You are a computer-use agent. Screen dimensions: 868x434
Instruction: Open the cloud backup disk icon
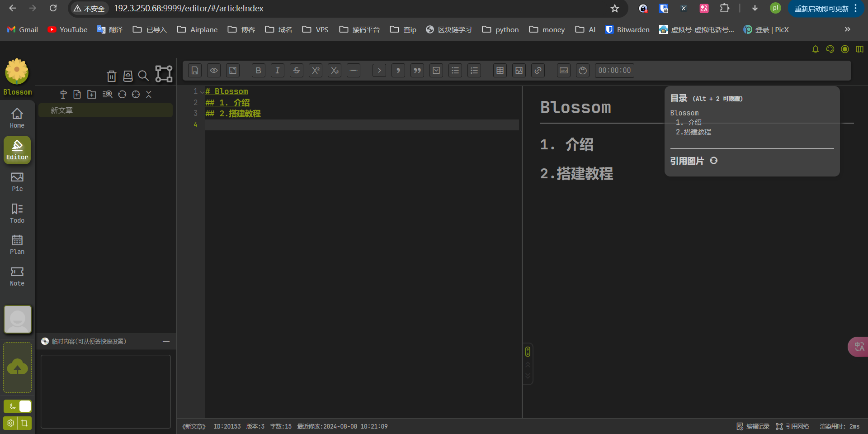click(128, 76)
